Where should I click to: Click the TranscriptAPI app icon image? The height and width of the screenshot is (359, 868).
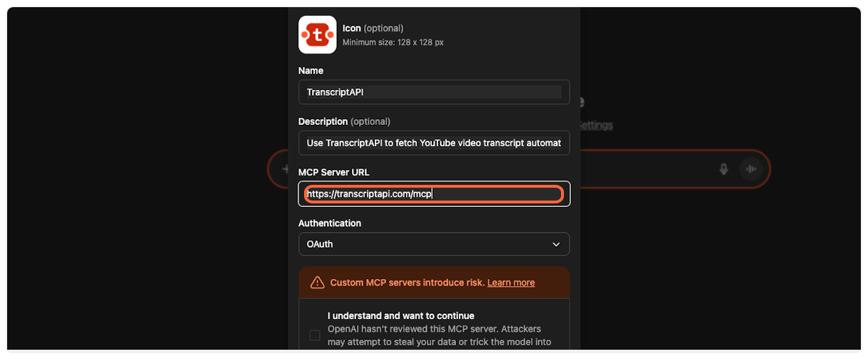pos(317,34)
